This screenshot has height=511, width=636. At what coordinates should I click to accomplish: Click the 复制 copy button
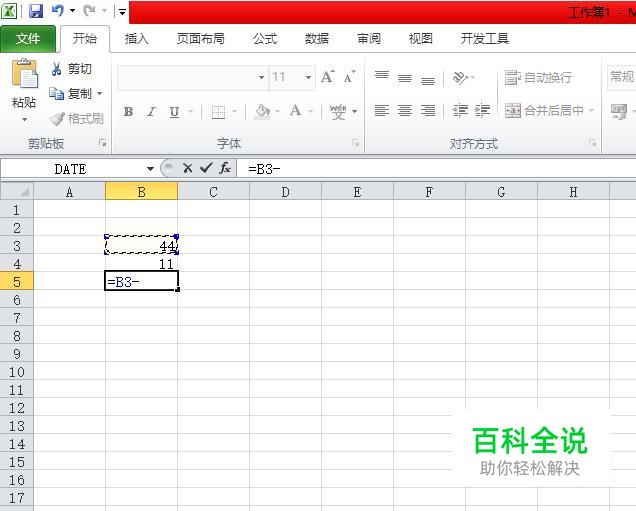pos(71,94)
